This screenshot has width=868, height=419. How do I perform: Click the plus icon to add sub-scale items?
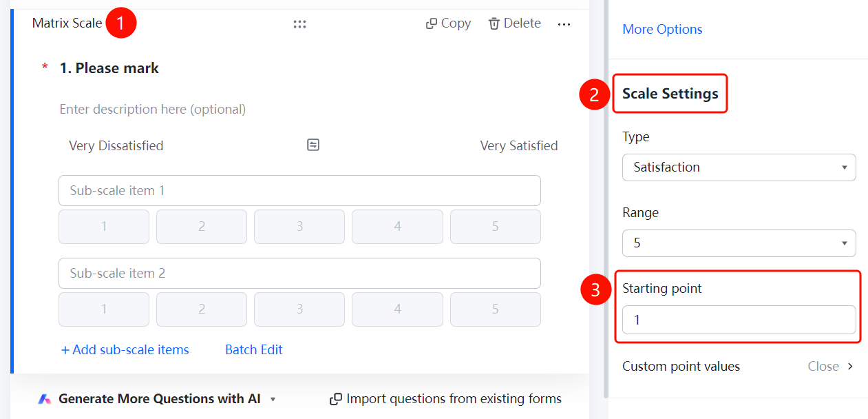click(65, 350)
